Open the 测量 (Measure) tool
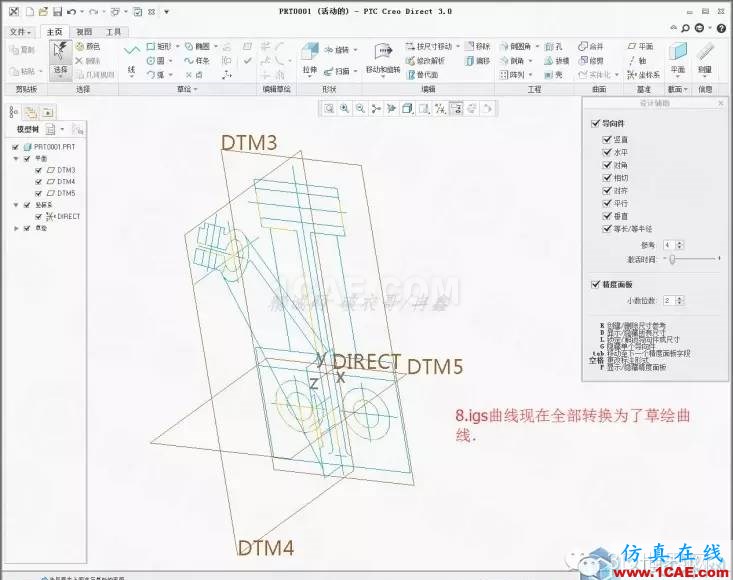 704,58
